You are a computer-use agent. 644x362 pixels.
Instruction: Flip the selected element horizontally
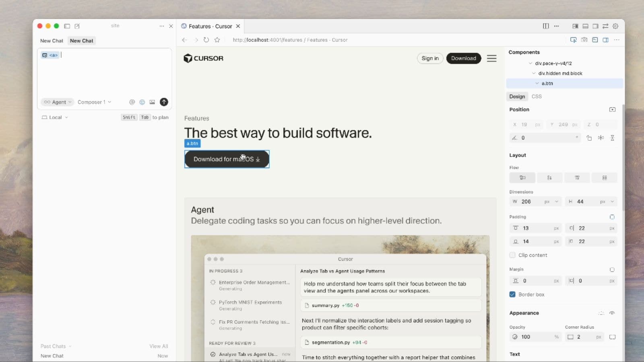tap(601, 138)
